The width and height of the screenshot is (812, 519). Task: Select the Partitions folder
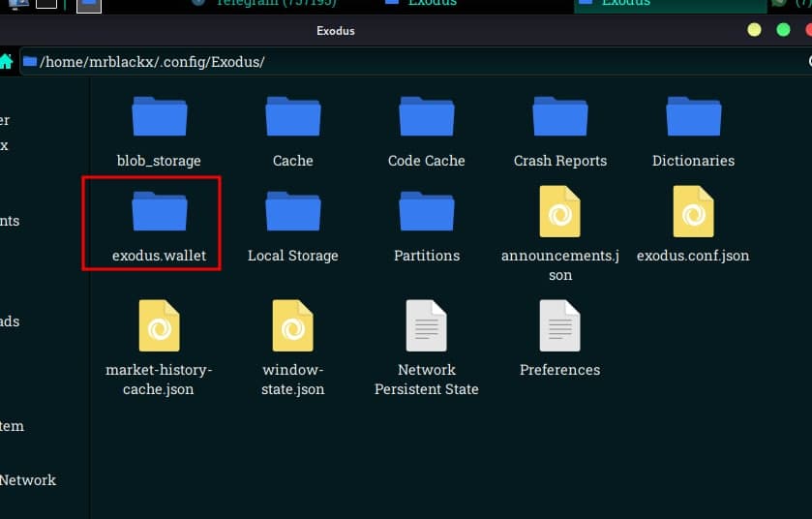(426, 212)
